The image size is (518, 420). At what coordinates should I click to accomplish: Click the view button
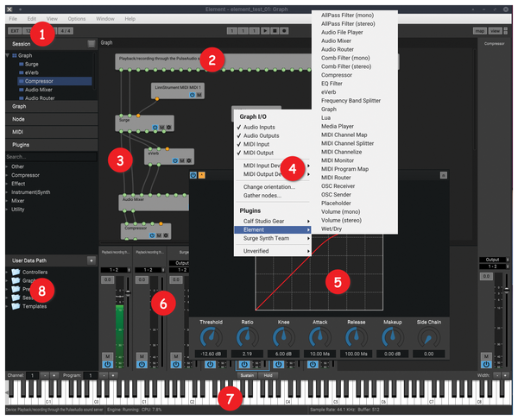(495, 31)
